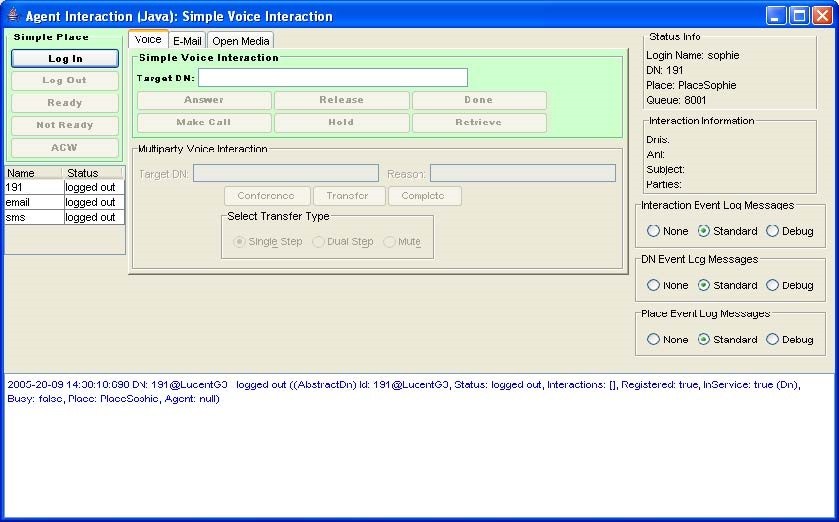Maximize the Agent Interaction window

(x=799, y=16)
